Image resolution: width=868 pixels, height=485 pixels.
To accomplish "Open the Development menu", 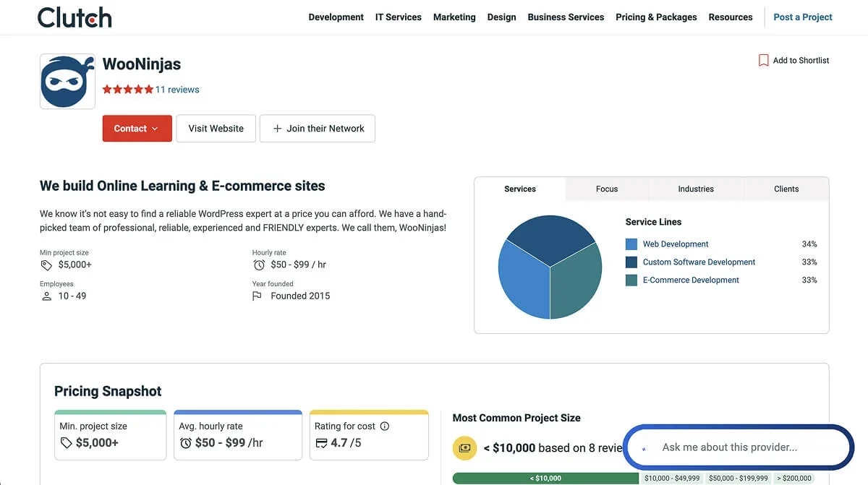I will point(336,17).
